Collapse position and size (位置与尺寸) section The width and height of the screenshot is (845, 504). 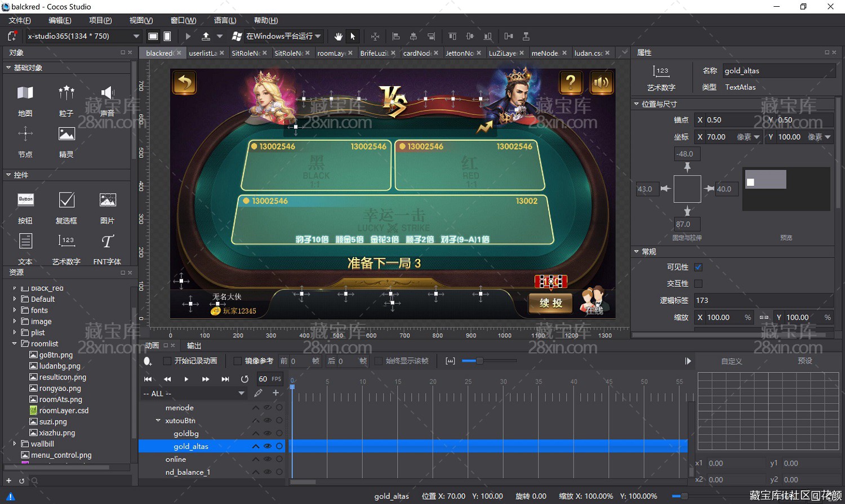click(x=637, y=104)
